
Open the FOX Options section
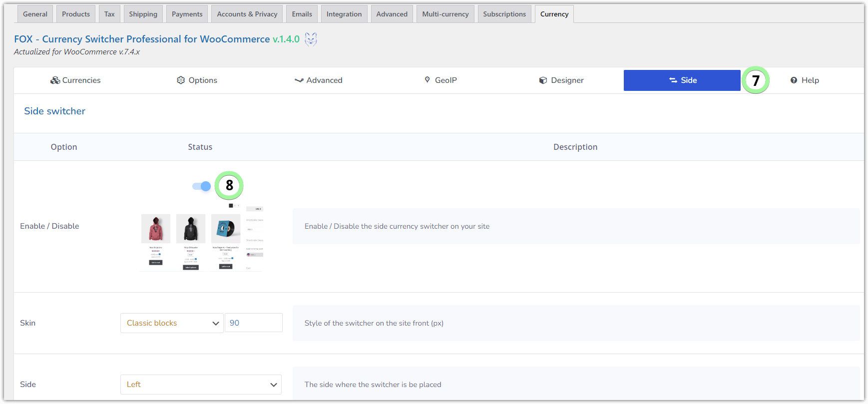point(197,80)
